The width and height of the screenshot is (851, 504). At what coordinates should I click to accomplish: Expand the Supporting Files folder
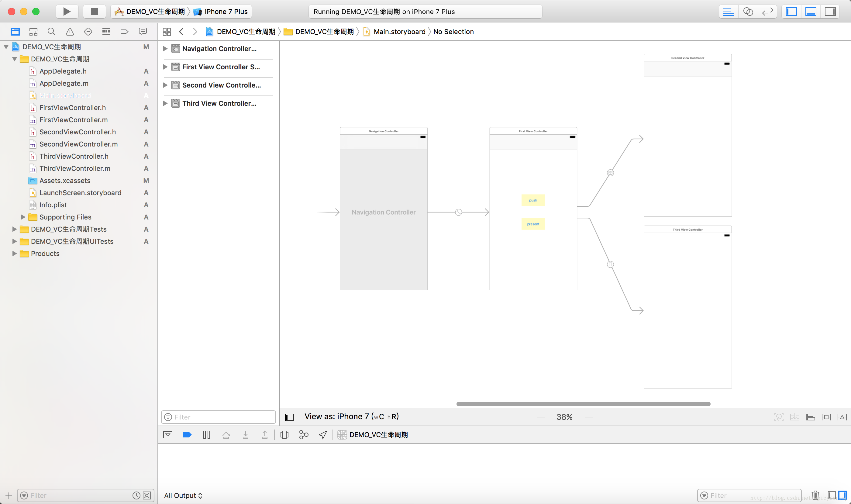(x=23, y=217)
